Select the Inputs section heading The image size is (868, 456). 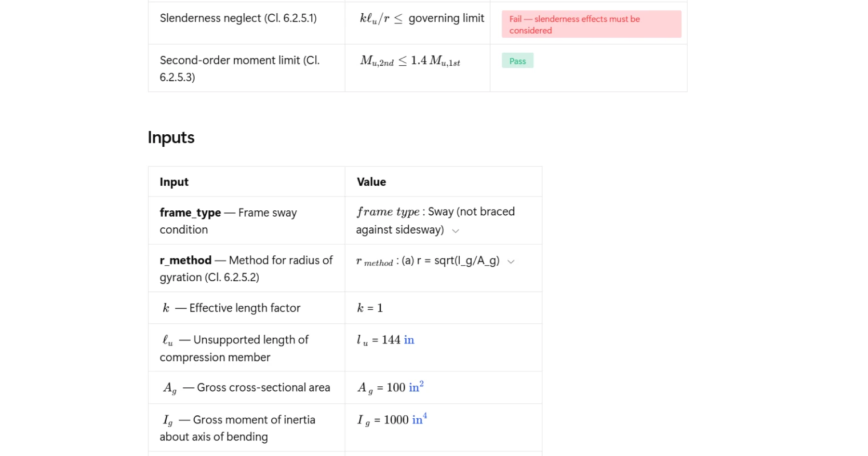pyautogui.click(x=171, y=138)
